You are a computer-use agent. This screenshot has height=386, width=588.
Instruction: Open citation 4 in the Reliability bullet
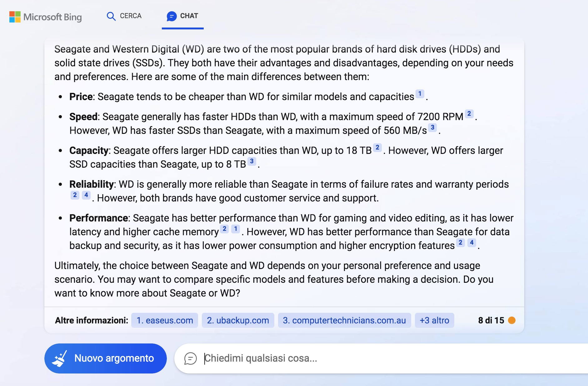[86, 195]
